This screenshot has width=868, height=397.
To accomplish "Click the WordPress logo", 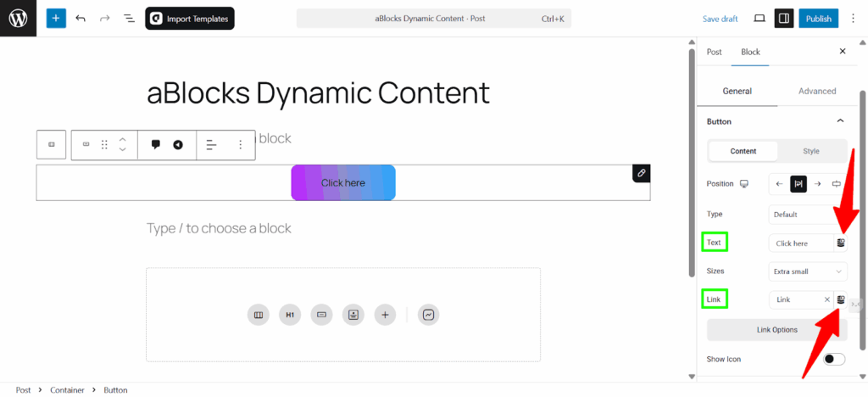I will pos(19,19).
